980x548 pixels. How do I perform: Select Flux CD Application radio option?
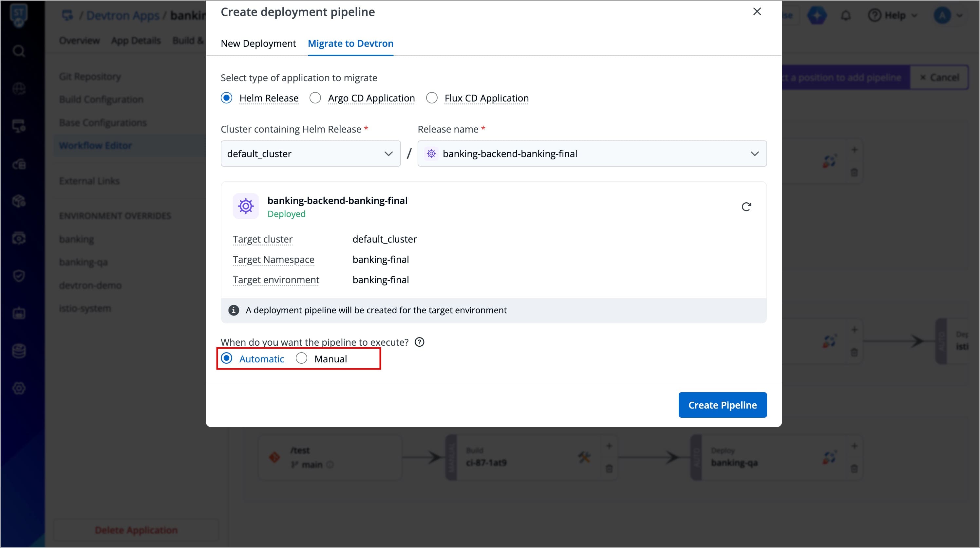point(431,98)
